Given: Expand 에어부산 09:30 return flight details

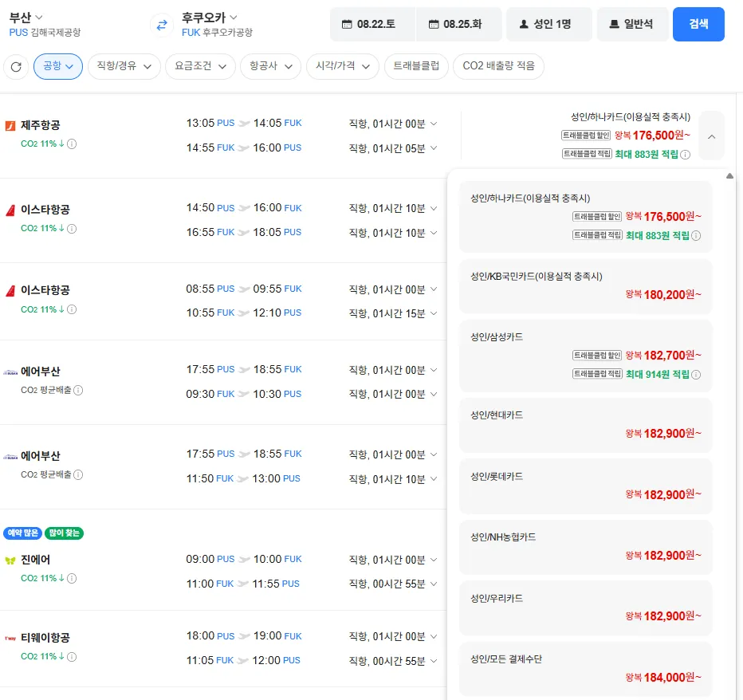Looking at the screenshot, I should 434,395.
